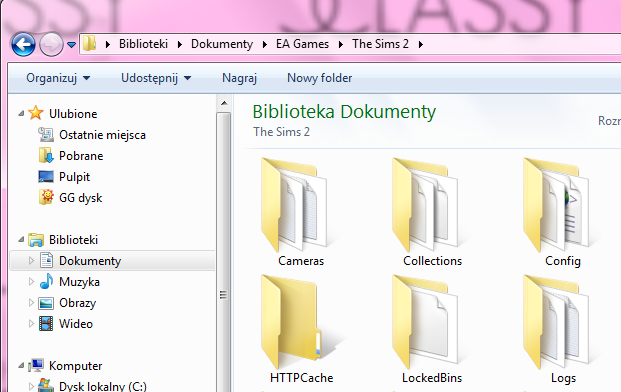Screen dimensions: 621x392
Task: Select Obrazy label in sidebar
Action: click(77, 303)
